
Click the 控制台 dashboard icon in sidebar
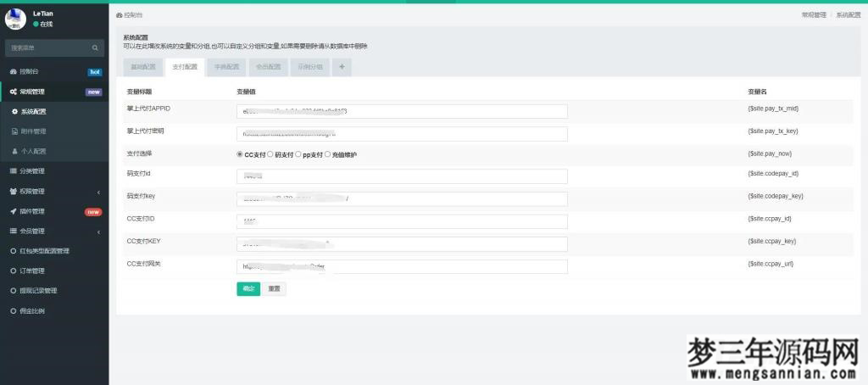pyautogui.click(x=14, y=71)
